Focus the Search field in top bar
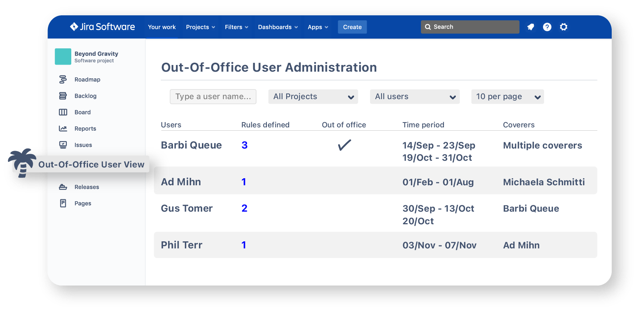 coord(470,27)
